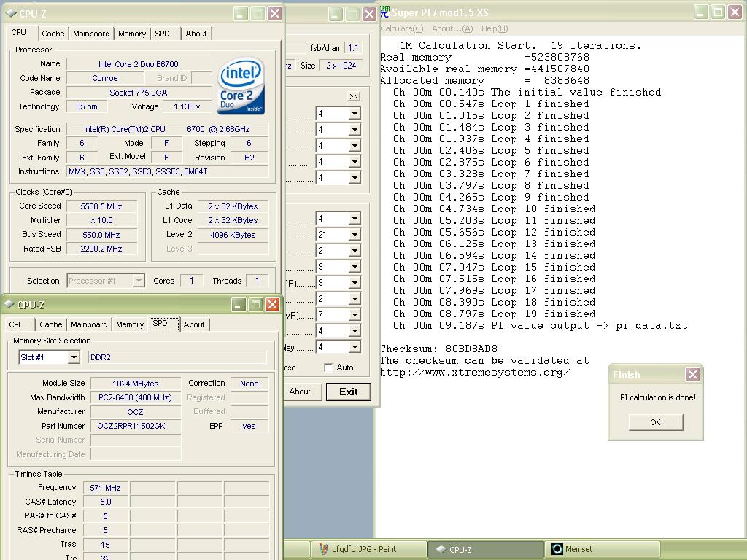Switch to SPD tab in top CPU-Z
Screen dimensions: 747x560
click(x=163, y=34)
